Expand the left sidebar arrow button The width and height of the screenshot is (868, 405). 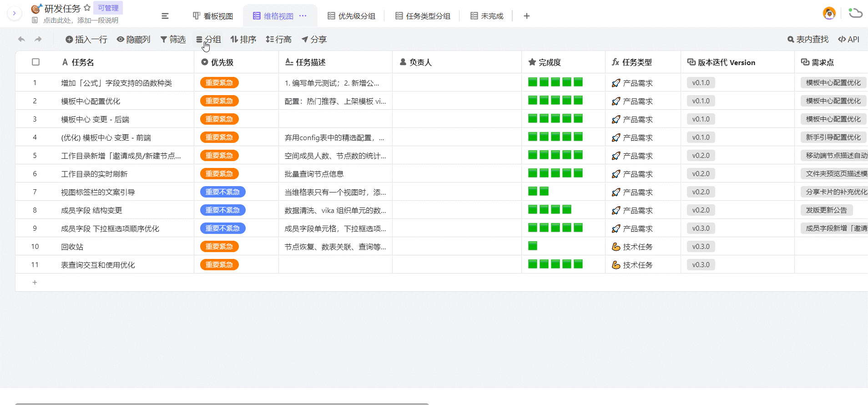[x=15, y=13]
